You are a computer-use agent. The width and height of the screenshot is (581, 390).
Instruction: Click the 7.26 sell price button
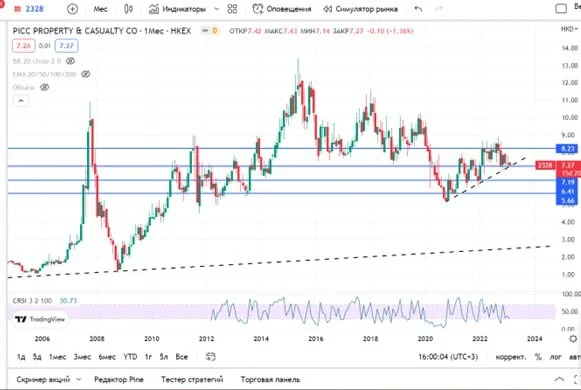pos(24,46)
